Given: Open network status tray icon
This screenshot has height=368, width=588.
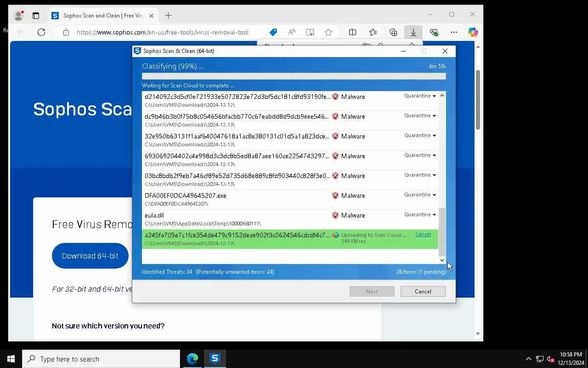Looking at the screenshot, I should click(x=540, y=359).
